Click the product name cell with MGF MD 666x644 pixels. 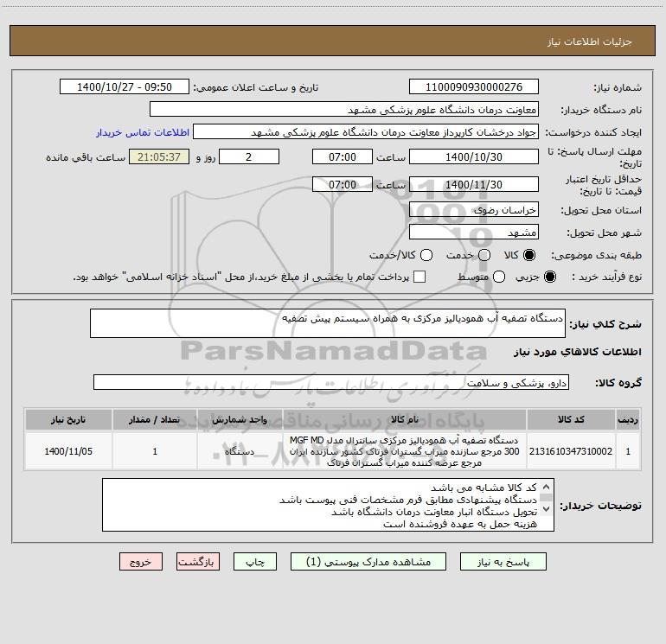(x=405, y=451)
